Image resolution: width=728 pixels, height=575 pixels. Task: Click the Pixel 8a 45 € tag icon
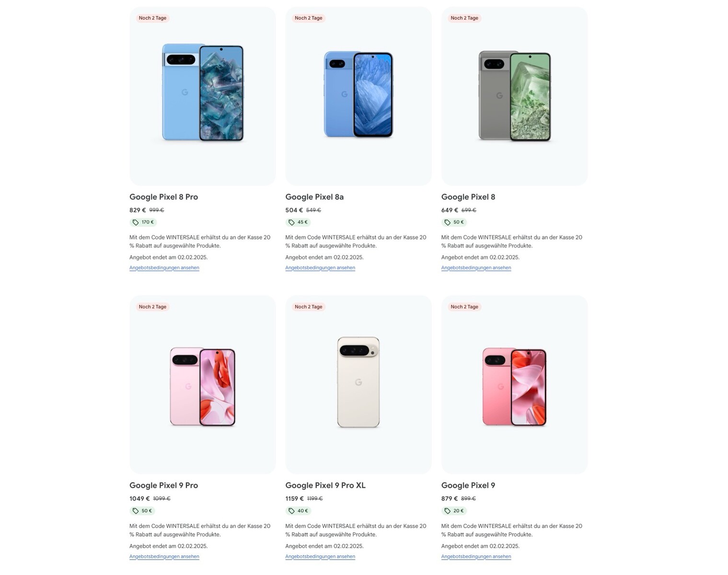(x=291, y=222)
